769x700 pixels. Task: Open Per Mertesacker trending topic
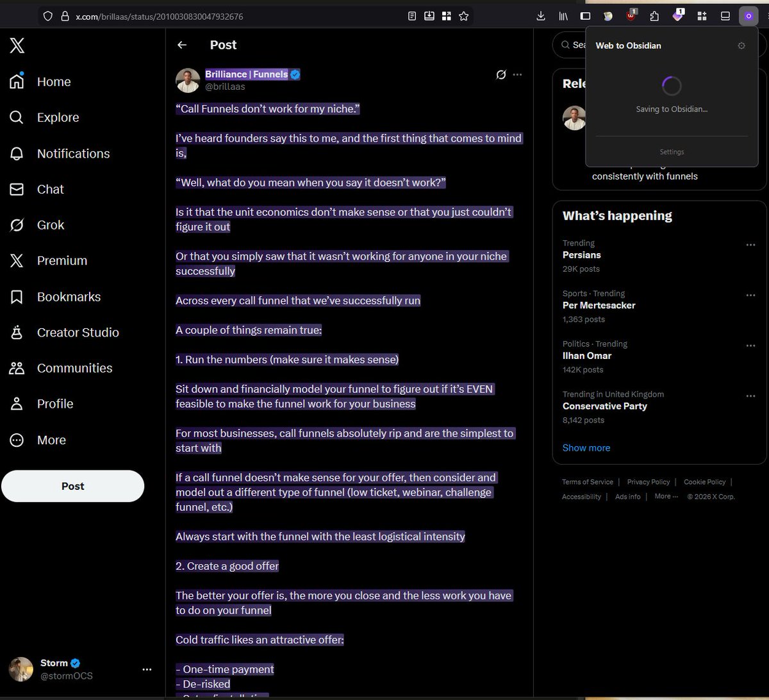[599, 305]
